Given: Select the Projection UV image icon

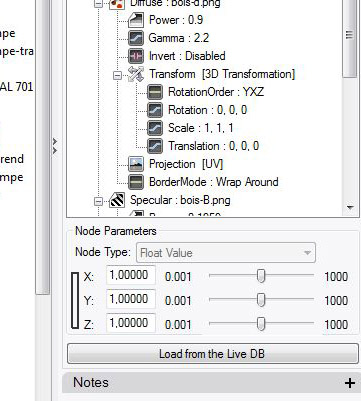Looking at the screenshot, I should 136,164.
